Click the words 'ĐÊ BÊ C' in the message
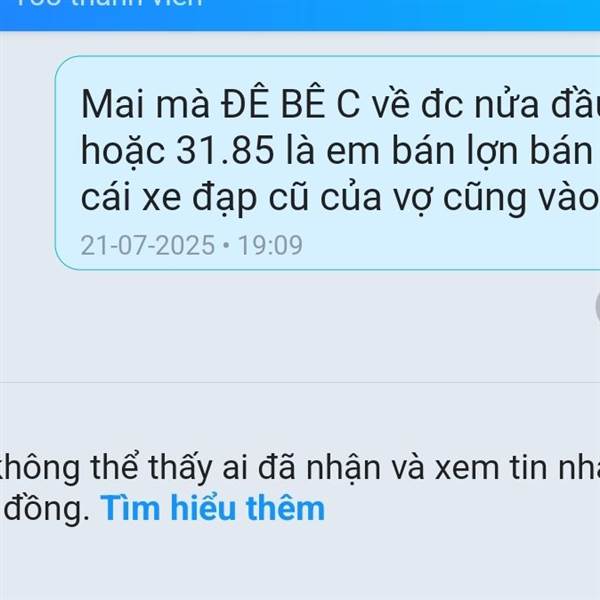This screenshot has width=600, height=600. 291,104
